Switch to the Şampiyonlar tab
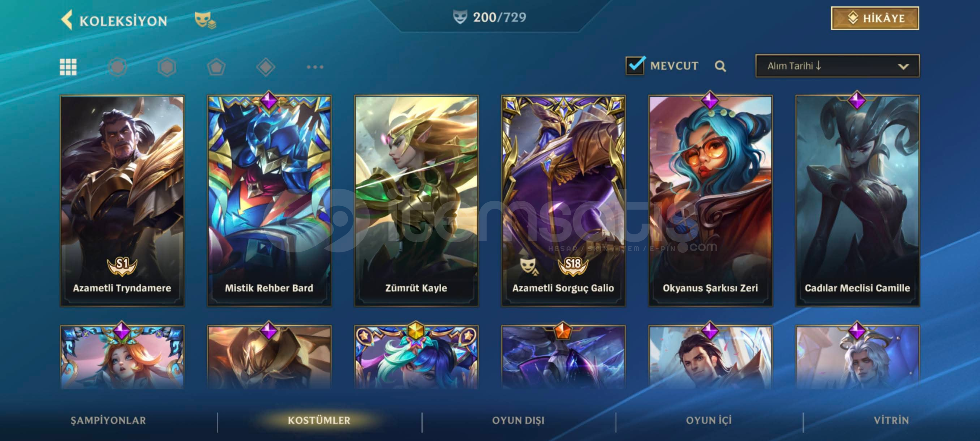Image resolution: width=980 pixels, height=441 pixels. (x=108, y=421)
